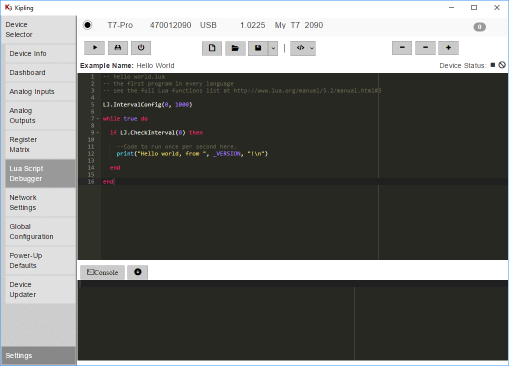Expand the save options dropdown arrow
The height and width of the screenshot is (366, 509).
point(273,48)
